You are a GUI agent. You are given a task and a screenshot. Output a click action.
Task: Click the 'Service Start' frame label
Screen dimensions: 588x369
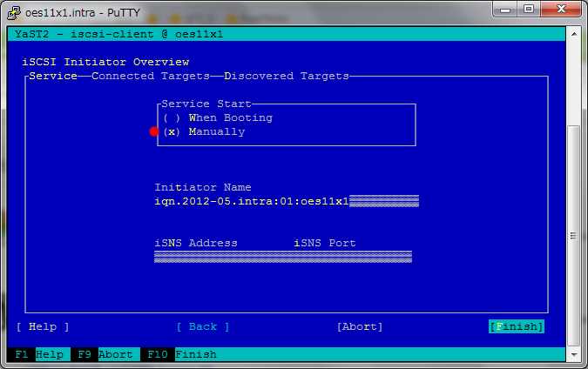(206, 104)
